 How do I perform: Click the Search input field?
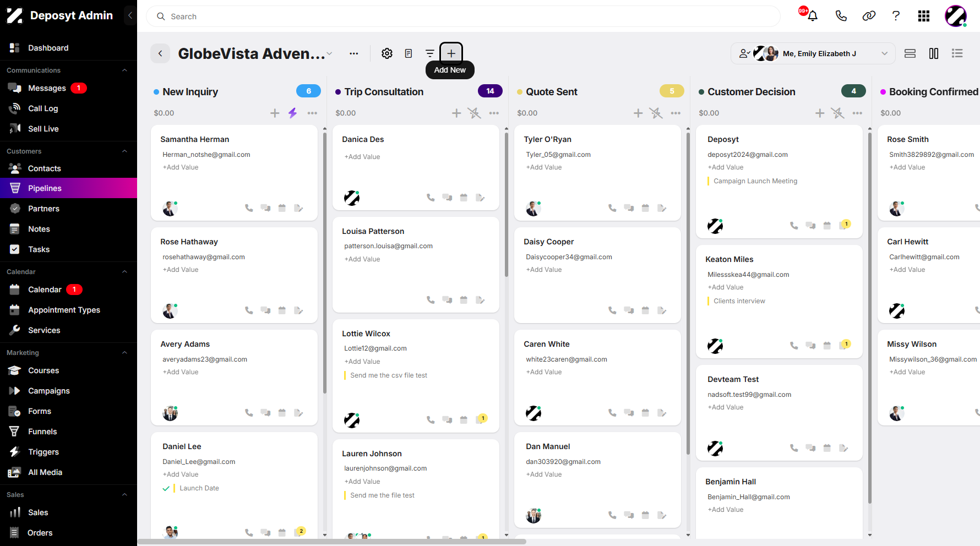point(463,17)
